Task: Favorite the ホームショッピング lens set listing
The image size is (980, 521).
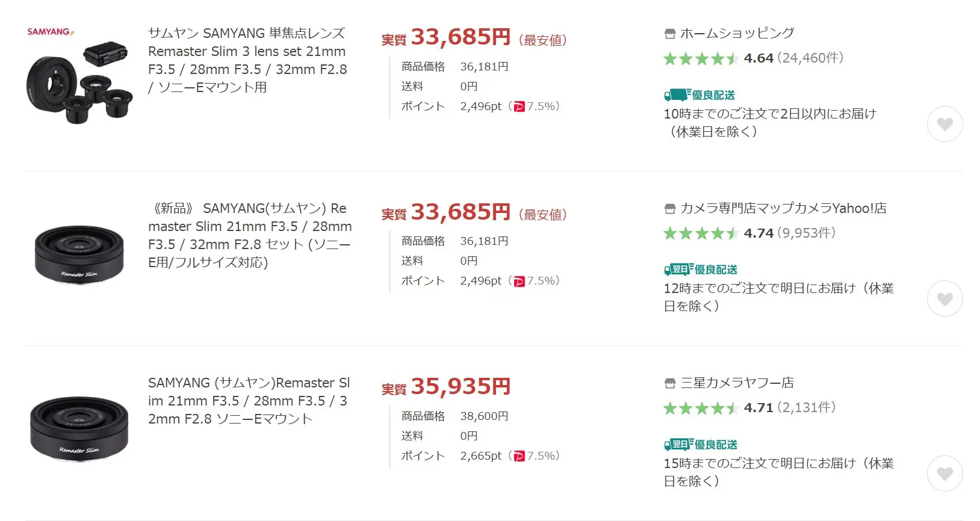Action: coord(944,124)
